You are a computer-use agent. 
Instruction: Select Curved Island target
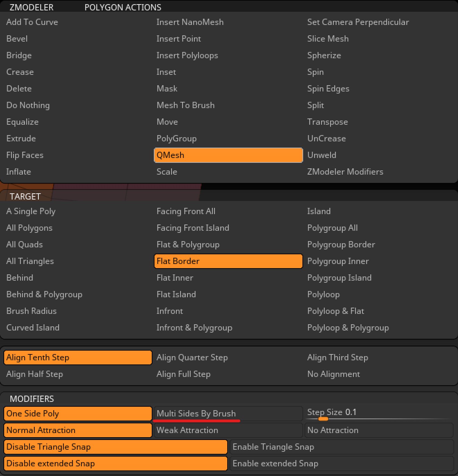tap(33, 327)
